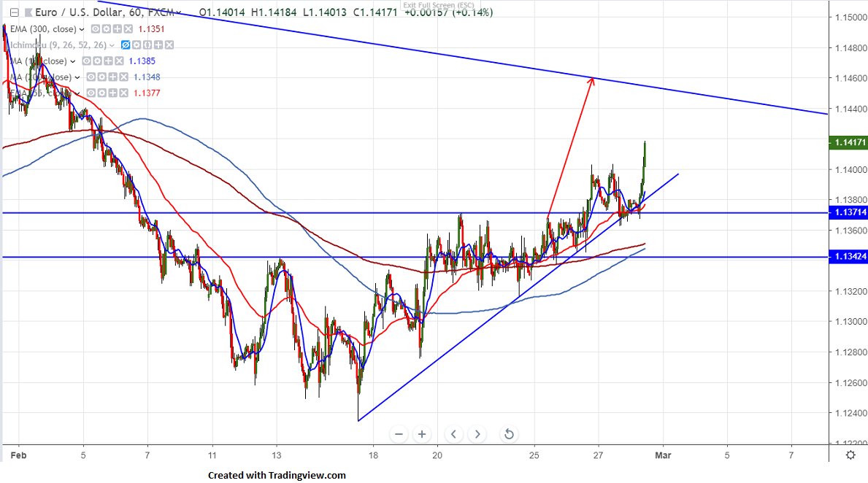868x483 pixels.
Task: Click the 27 label on the date axis
Action: click(x=598, y=455)
